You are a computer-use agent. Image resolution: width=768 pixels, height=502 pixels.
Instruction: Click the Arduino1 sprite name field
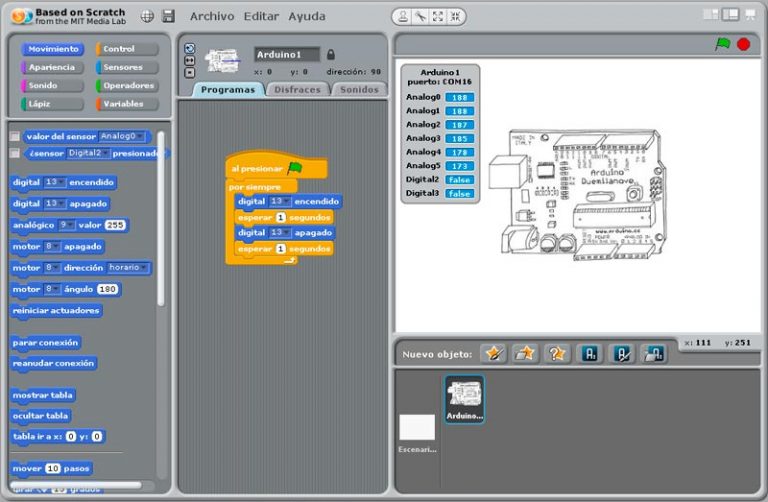(287, 54)
